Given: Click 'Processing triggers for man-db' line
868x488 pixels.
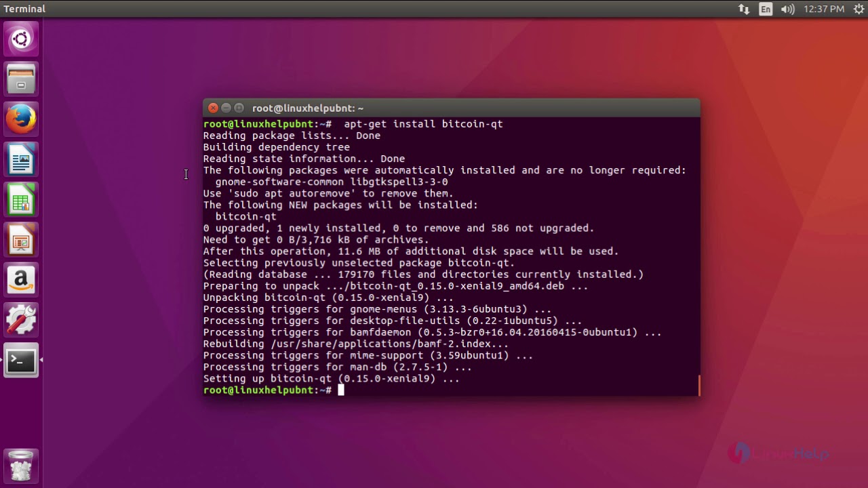Looking at the screenshot, I should pyautogui.click(x=338, y=367).
